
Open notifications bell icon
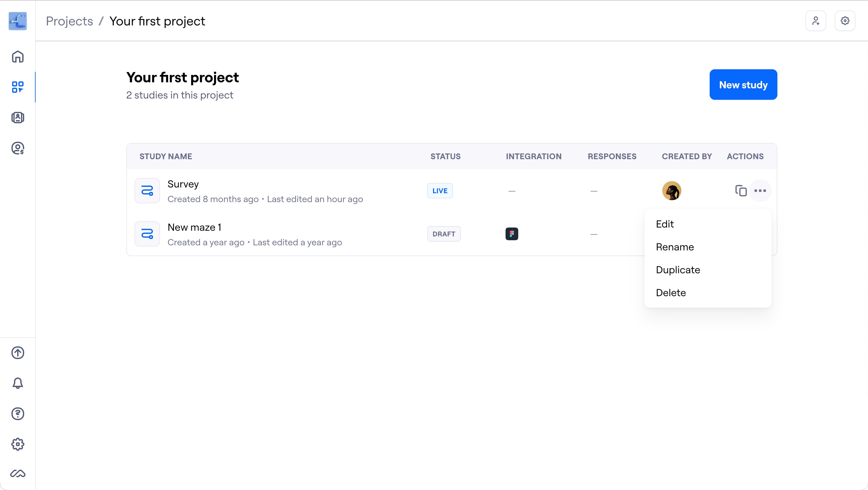(17, 383)
